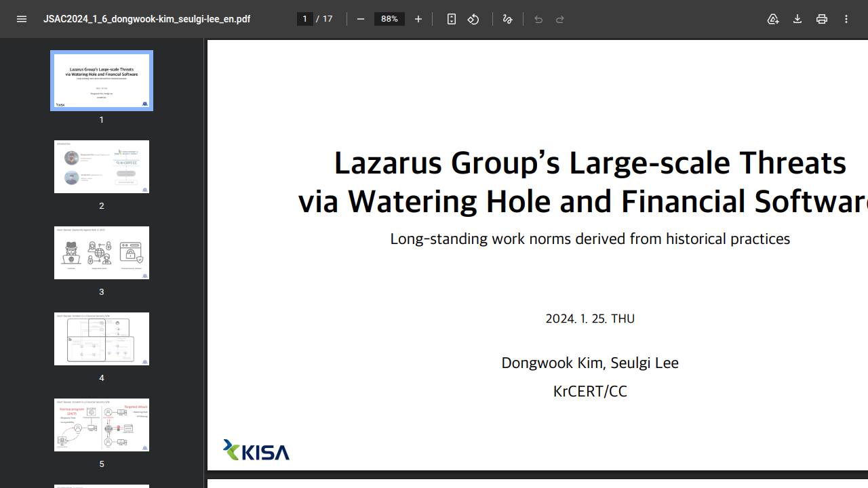Click the fit to page icon
Viewport: 868px width, 488px height.
pyautogui.click(x=452, y=19)
